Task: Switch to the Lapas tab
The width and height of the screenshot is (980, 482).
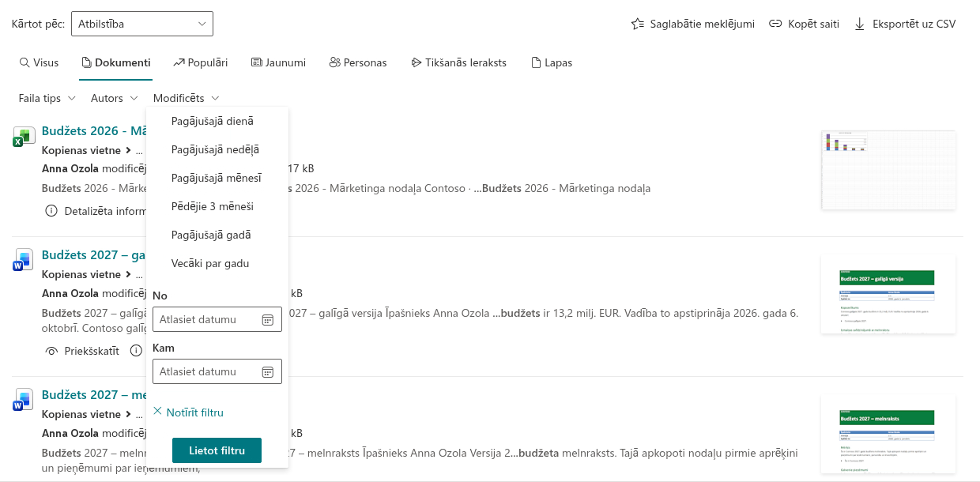Action: coord(552,62)
